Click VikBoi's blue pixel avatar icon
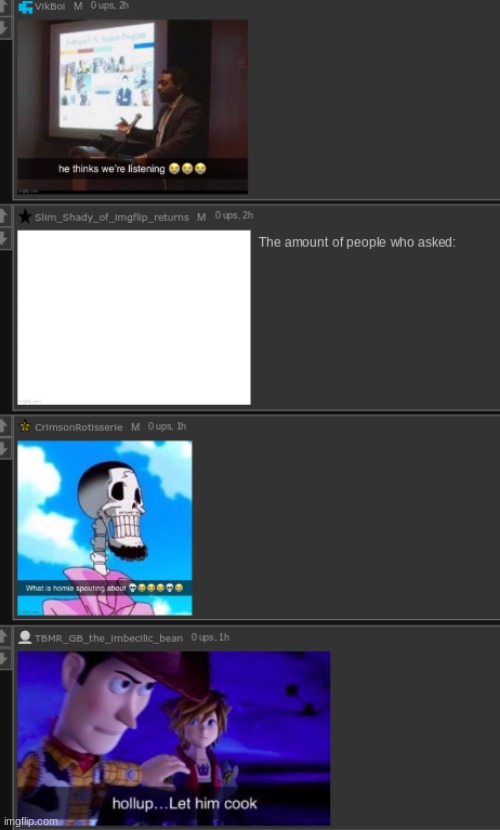 coord(25,7)
